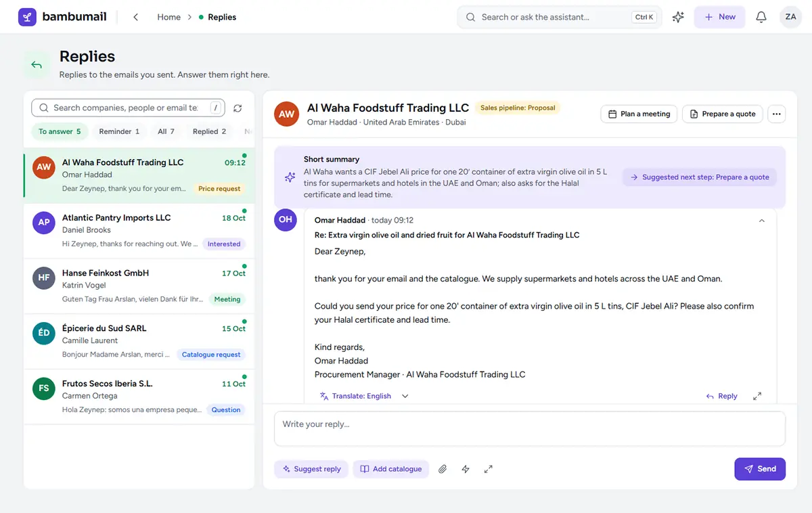
Task: Open the Frutos Secos Iberia S.L. conversation
Action: (139, 396)
